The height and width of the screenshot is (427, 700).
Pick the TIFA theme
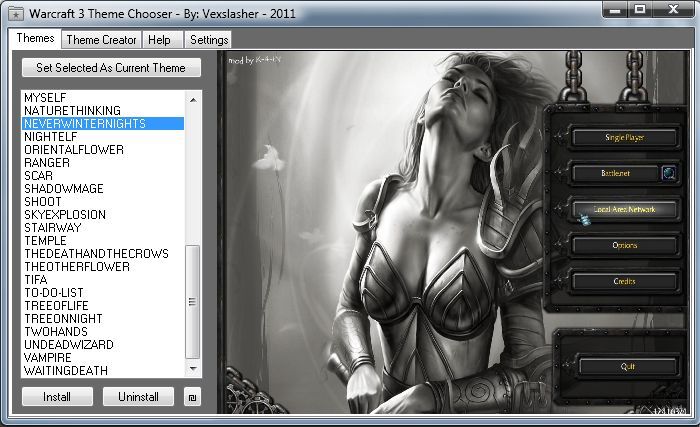[103, 280]
